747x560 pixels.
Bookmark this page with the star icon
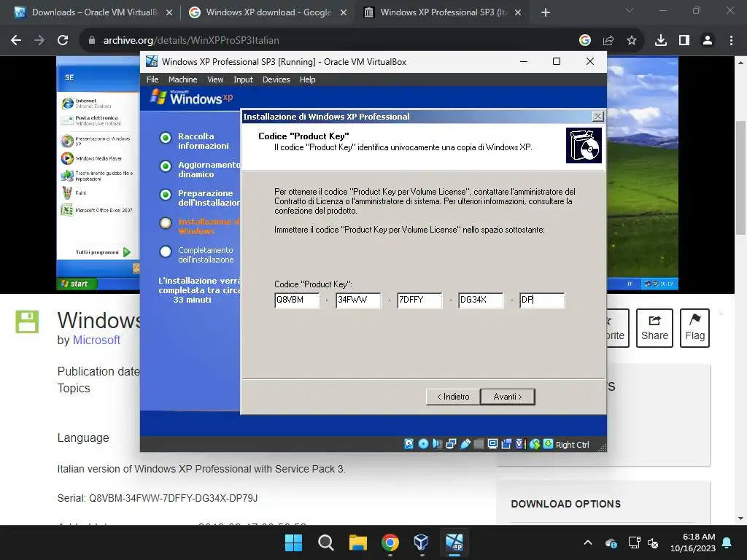632,40
